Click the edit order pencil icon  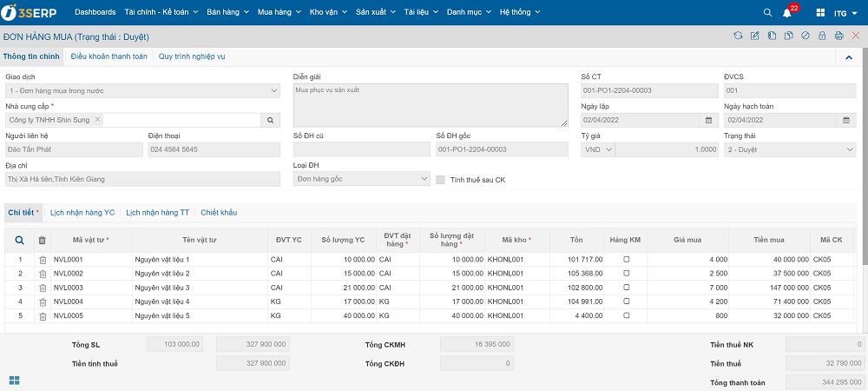pos(754,36)
